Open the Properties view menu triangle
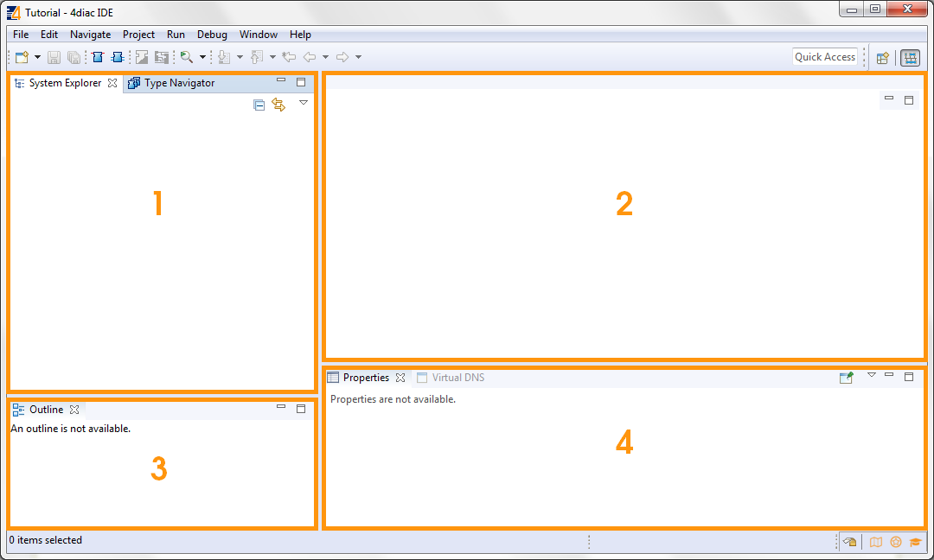Screen dimensions: 934x560 pyautogui.click(x=872, y=375)
